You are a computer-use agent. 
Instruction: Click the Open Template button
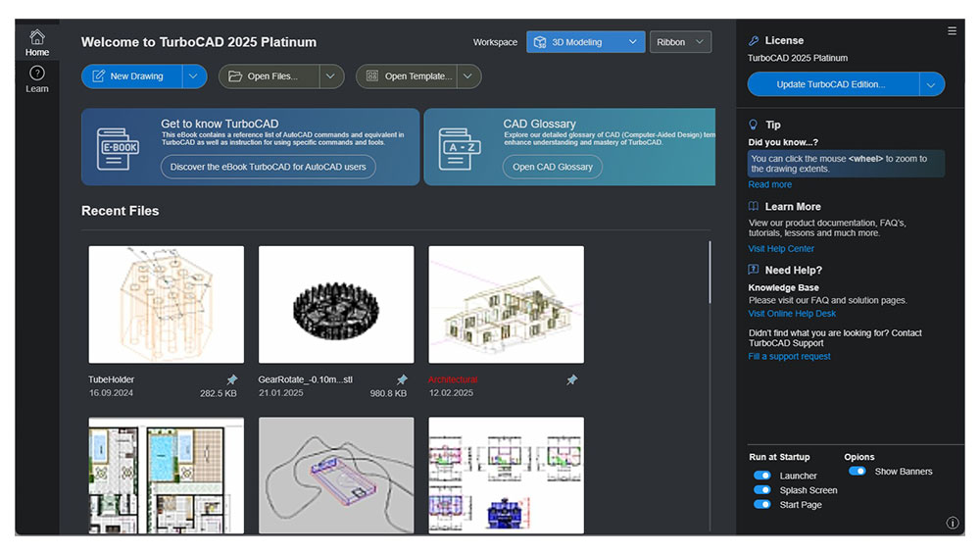click(407, 76)
